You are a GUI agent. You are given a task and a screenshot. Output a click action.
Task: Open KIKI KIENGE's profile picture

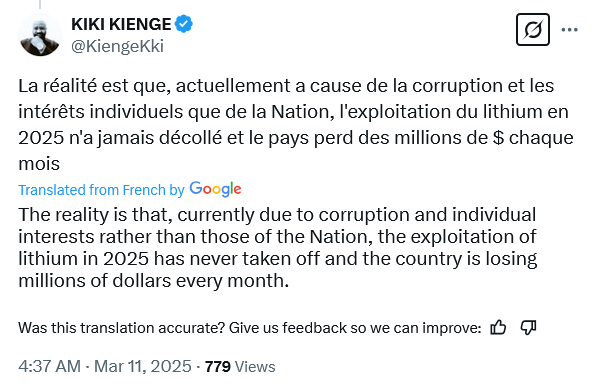point(40,35)
